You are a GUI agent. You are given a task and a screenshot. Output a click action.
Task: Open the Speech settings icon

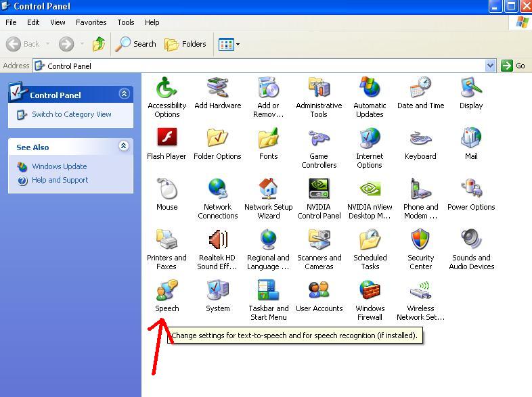[x=167, y=290]
